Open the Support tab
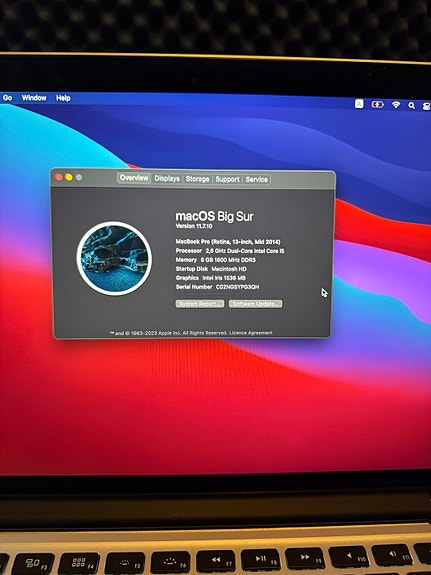Image resolution: width=431 pixels, height=575 pixels. tap(227, 179)
